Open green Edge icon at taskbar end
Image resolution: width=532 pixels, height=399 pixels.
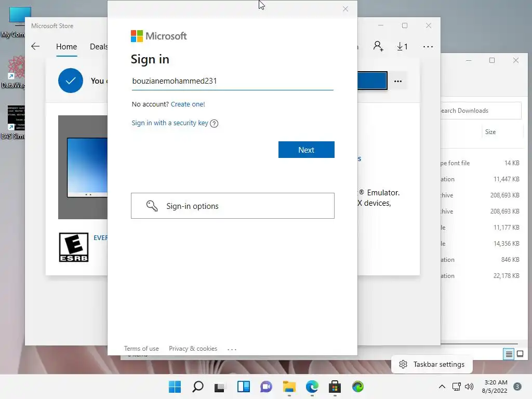(357, 387)
